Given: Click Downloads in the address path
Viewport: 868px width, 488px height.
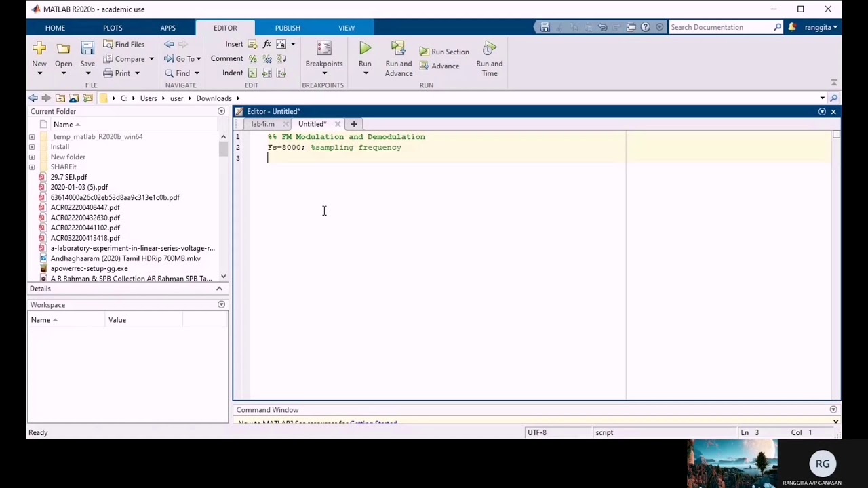Looking at the screenshot, I should click(x=214, y=98).
